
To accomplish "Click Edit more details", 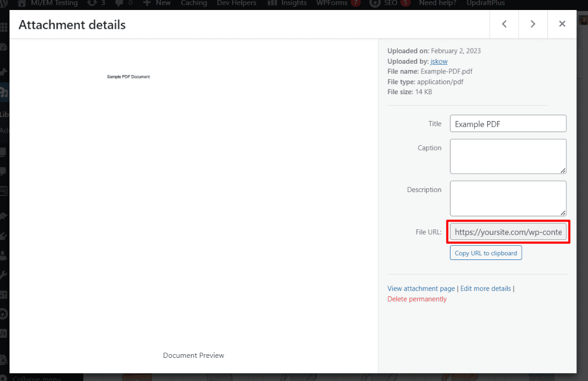I will point(485,288).
